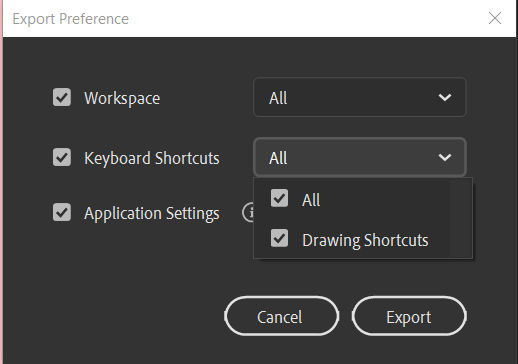This screenshot has width=518, height=364.
Task: Click the Export Preference title text
Action: [71, 19]
